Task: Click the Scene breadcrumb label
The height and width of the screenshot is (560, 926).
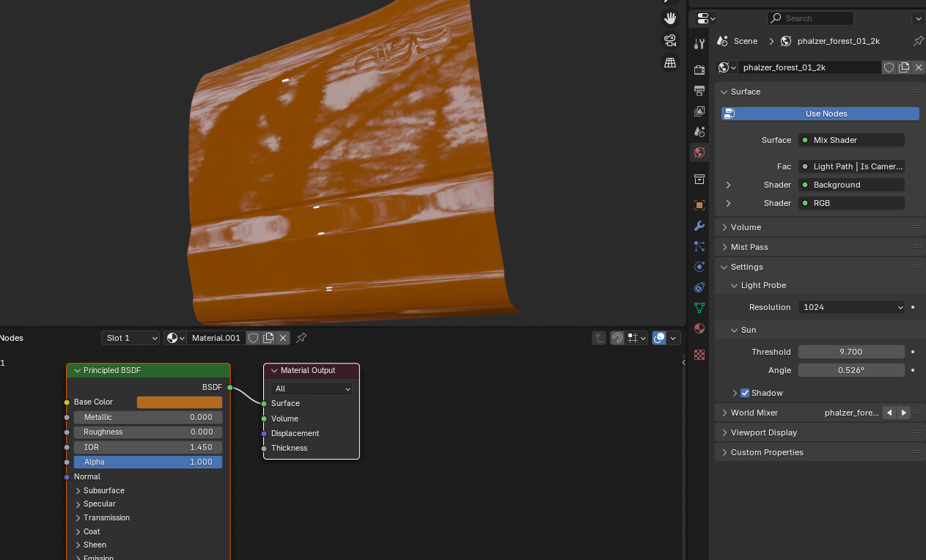Action: pyautogui.click(x=746, y=41)
